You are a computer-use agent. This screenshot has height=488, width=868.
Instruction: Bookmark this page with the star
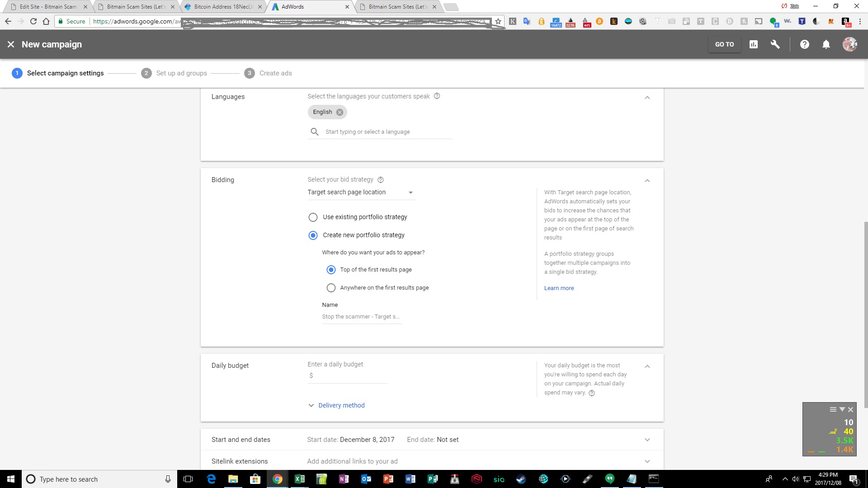tap(498, 21)
